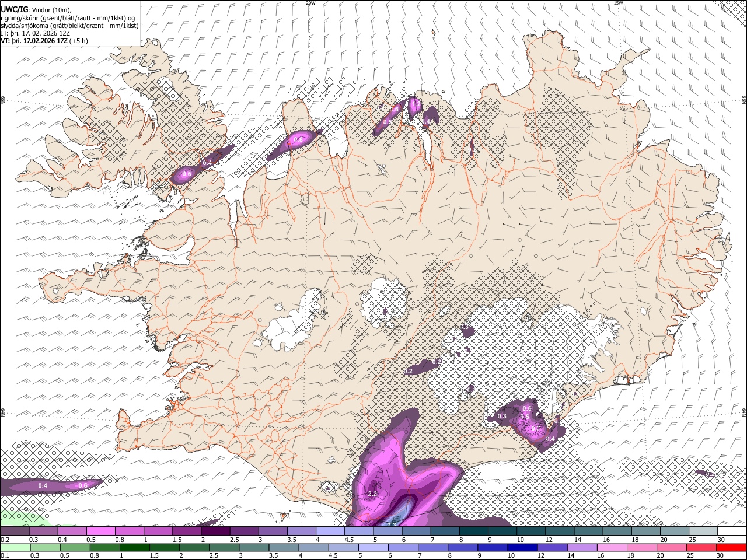The height and width of the screenshot is (560, 747).
Task: Pick the darkest green 1 swatch in lower legend
Action: pyautogui.click(x=134, y=547)
